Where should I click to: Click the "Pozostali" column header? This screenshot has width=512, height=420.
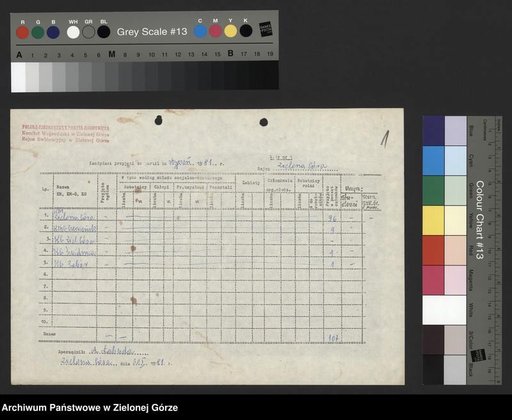pyautogui.click(x=221, y=188)
